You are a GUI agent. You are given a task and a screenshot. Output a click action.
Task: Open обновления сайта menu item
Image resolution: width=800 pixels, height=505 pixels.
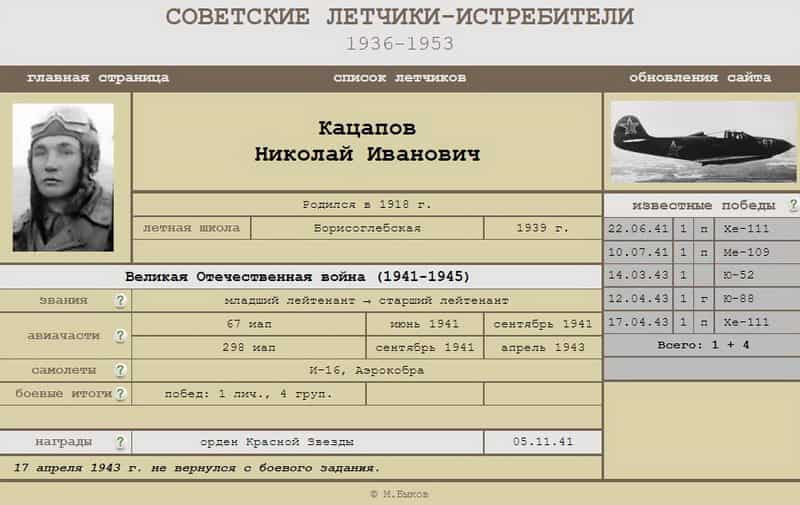(700, 78)
